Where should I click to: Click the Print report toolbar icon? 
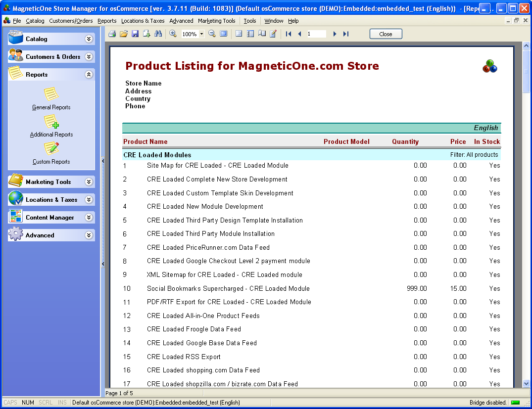coord(112,34)
